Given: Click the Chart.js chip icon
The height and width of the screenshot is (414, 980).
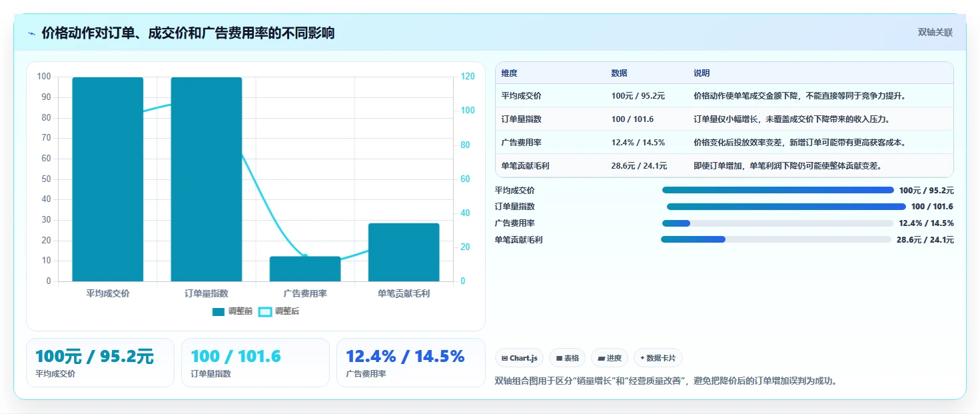Looking at the screenshot, I should coord(504,358).
